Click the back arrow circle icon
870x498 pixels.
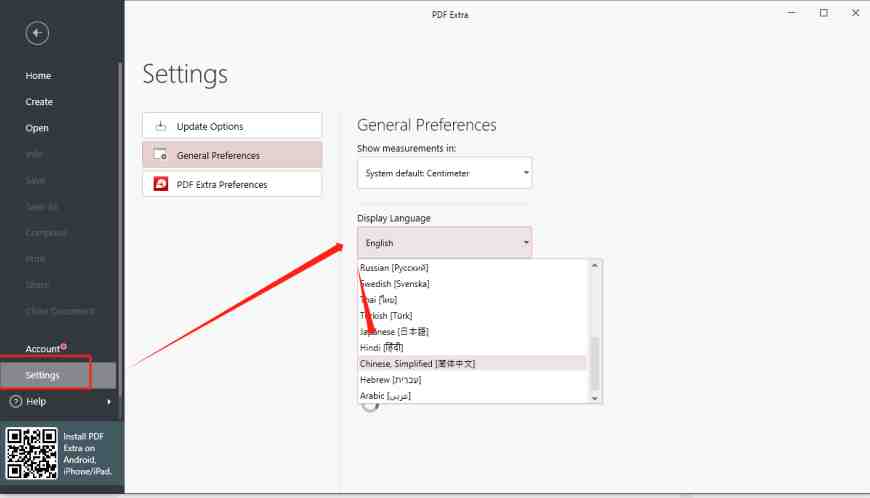(38, 33)
